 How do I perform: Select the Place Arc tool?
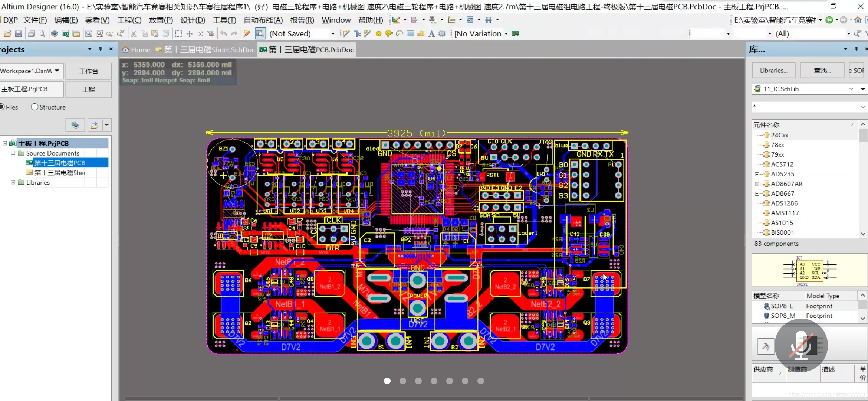[x=400, y=34]
